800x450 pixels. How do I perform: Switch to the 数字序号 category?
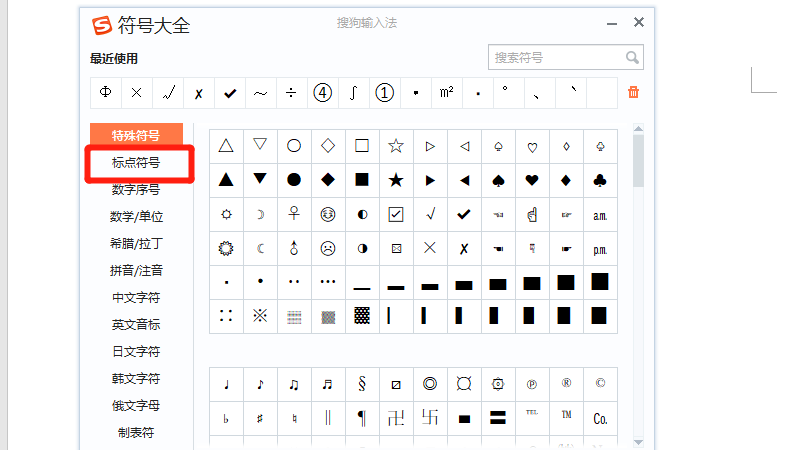(x=136, y=189)
